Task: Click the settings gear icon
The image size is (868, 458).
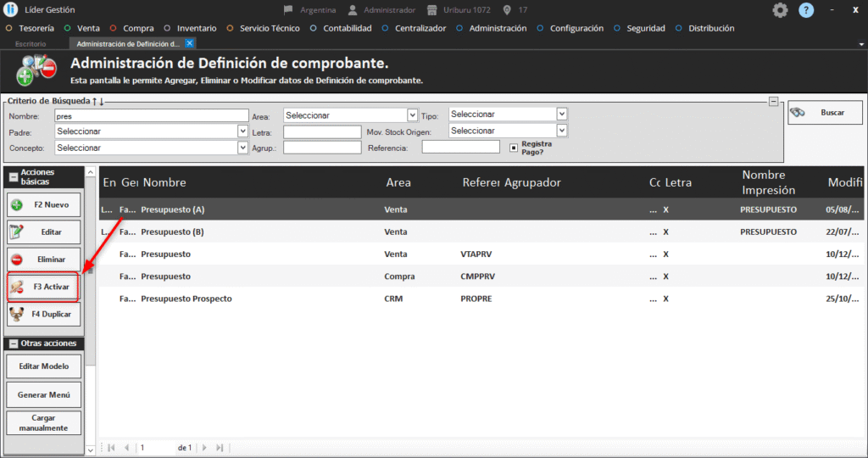Action: pyautogui.click(x=780, y=10)
